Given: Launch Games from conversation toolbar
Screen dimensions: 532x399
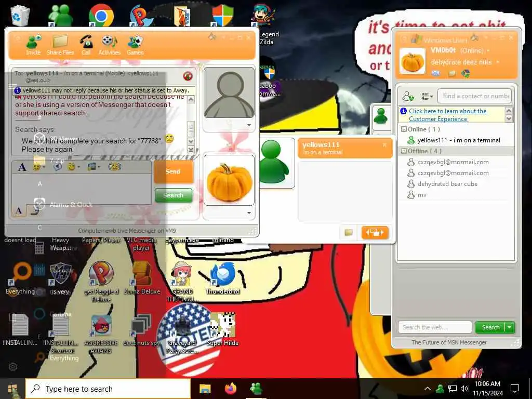Looking at the screenshot, I should pos(135,45).
